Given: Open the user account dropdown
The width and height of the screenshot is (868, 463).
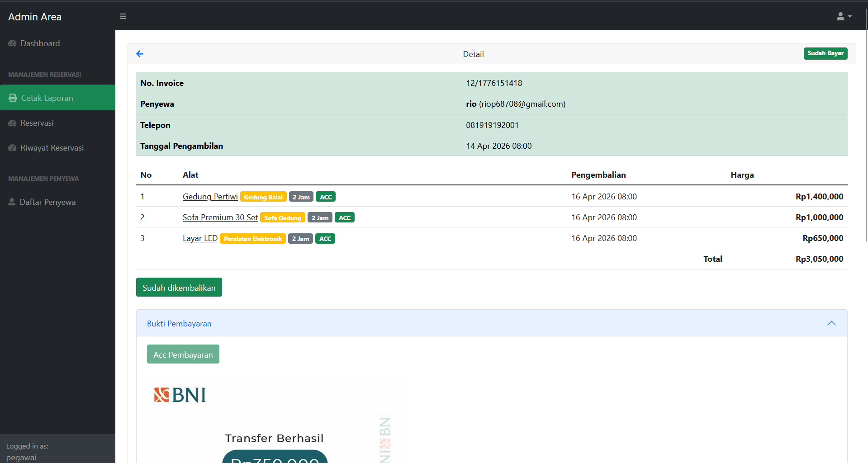Looking at the screenshot, I should coord(844,16).
